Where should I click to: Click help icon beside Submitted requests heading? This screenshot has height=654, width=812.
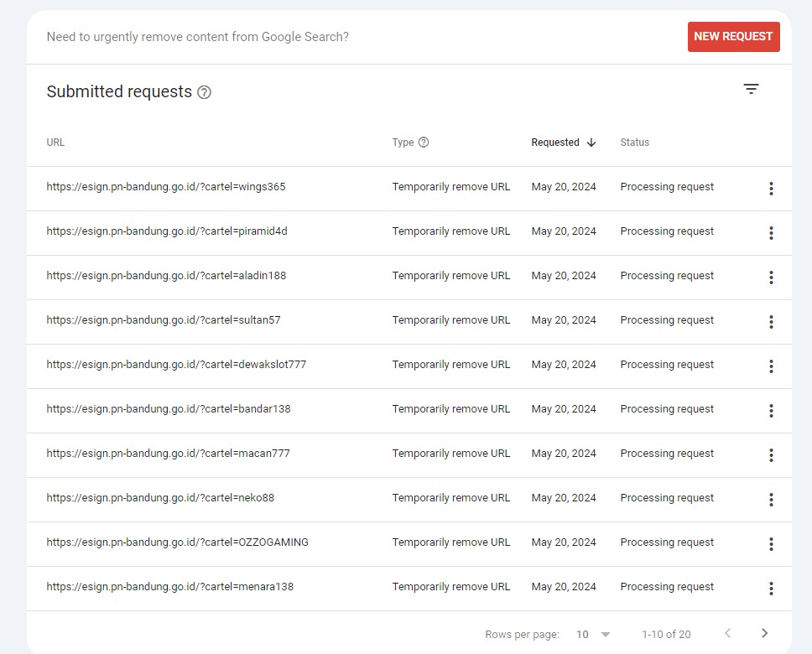click(204, 92)
